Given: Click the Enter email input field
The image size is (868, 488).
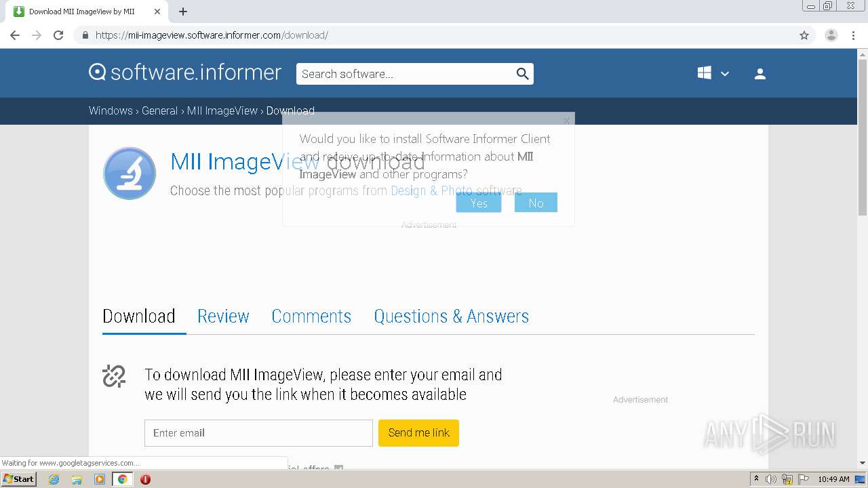Looking at the screenshot, I should 258,433.
